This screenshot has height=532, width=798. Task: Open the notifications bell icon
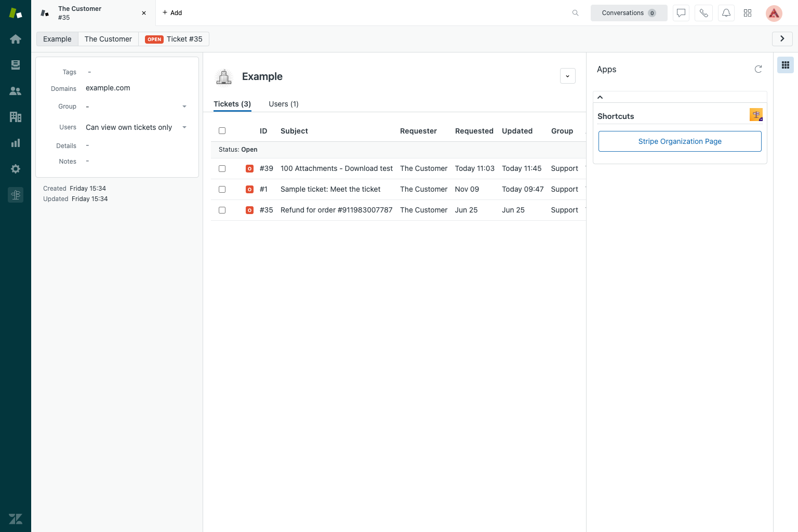point(726,13)
